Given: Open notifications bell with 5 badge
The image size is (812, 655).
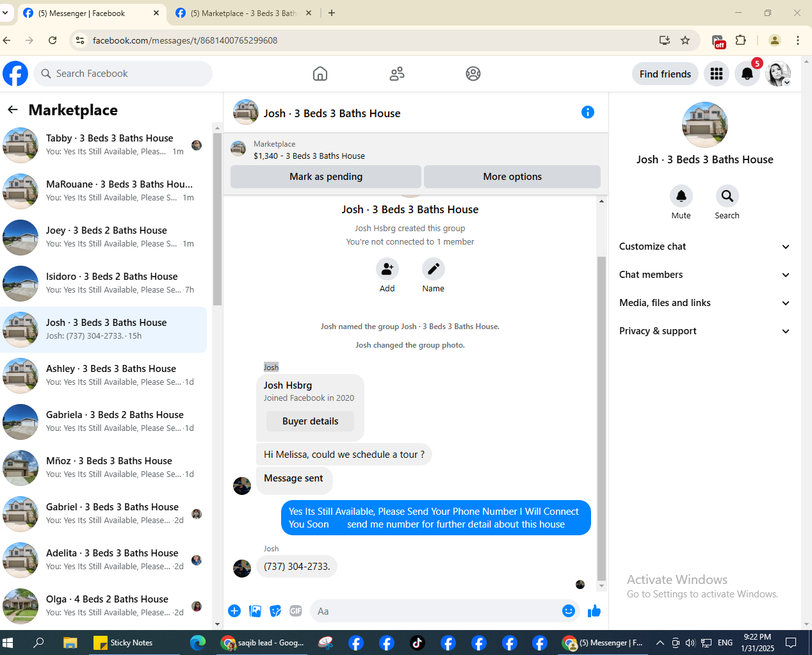Looking at the screenshot, I should (747, 74).
